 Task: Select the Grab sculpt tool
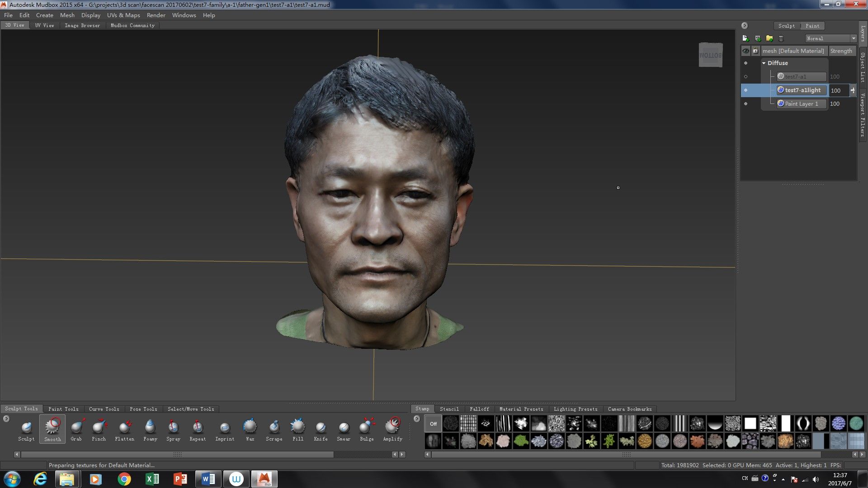pyautogui.click(x=76, y=428)
